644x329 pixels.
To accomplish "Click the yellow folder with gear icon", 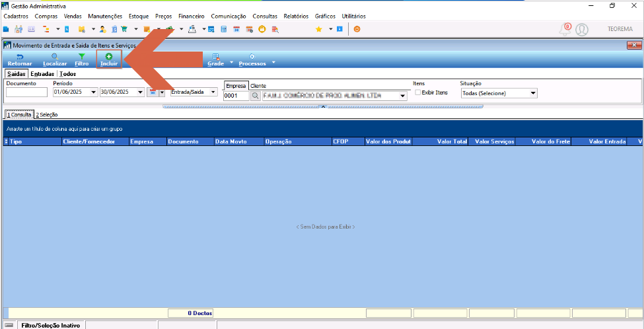I will [x=81, y=29].
